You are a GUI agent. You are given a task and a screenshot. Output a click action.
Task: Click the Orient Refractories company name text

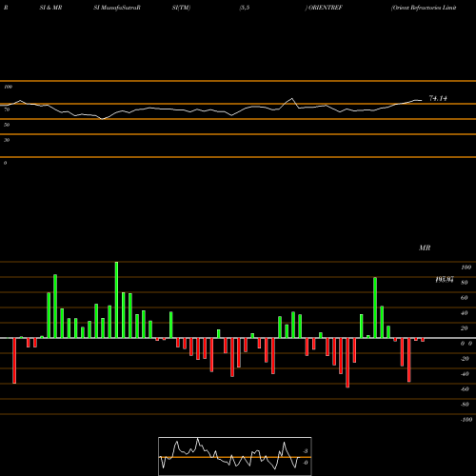pos(424,8)
